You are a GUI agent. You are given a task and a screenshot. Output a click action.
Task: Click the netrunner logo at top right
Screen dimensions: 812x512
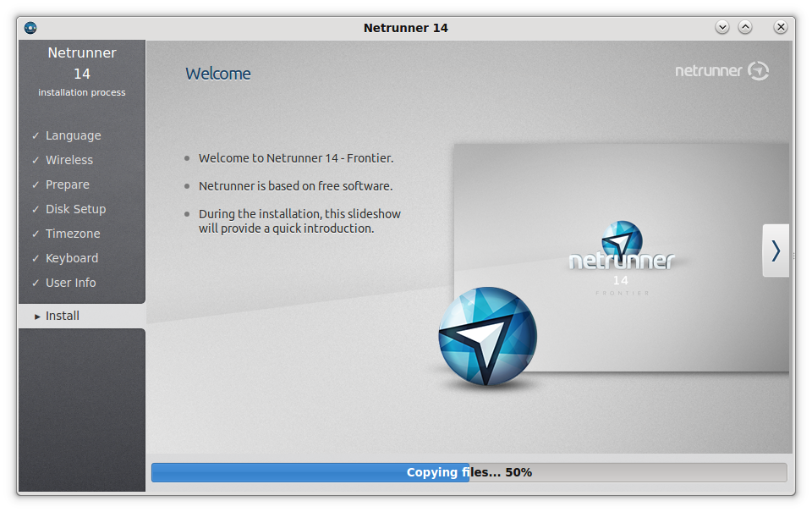pos(721,70)
